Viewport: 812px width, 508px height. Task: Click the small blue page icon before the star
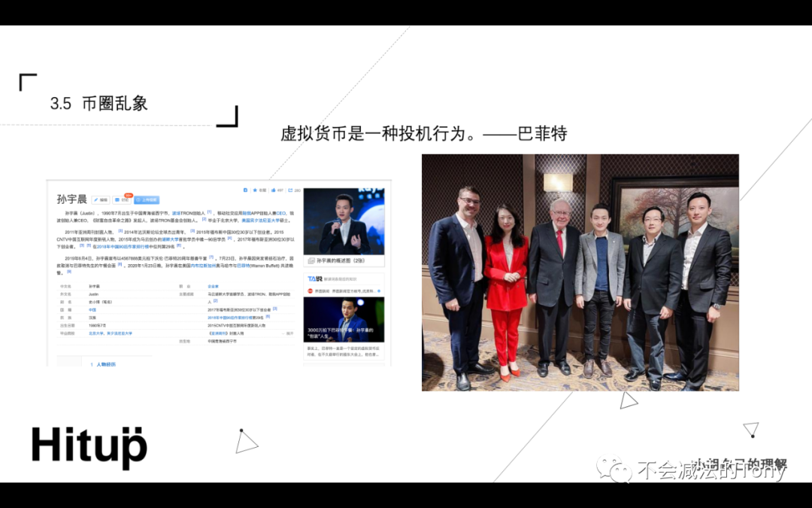246,189
